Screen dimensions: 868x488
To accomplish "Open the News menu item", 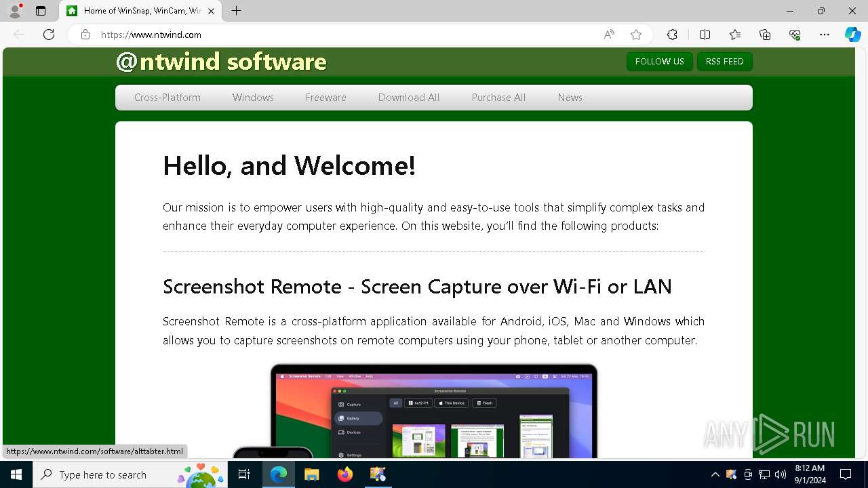I will click(x=570, y=98).
